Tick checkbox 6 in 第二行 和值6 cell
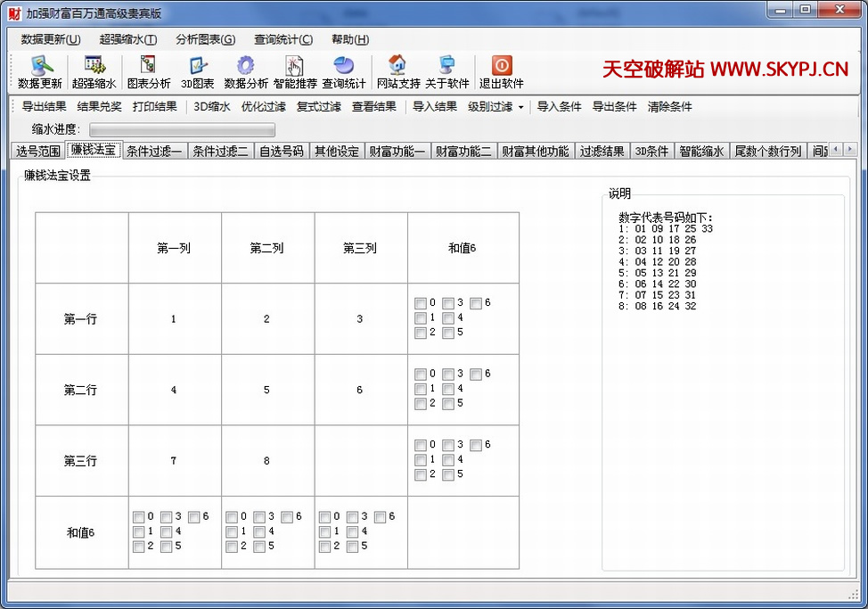Viewport: 868px width, 609px height. [x=476, y=374]
